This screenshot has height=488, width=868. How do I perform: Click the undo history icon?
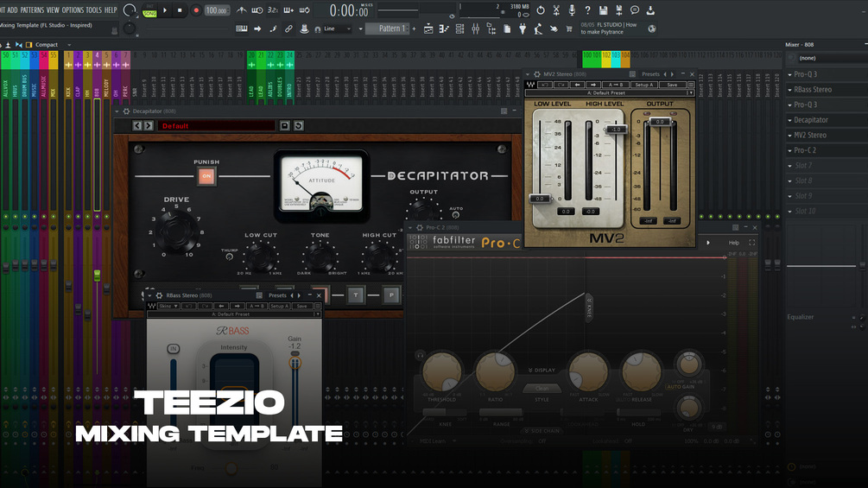[x=541, y=10]
